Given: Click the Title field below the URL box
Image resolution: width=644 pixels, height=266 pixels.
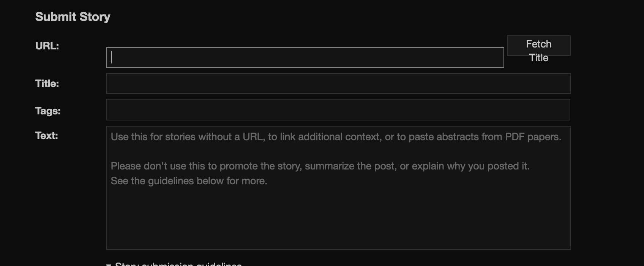Looking at the screenshot, I should coord(338,83).
